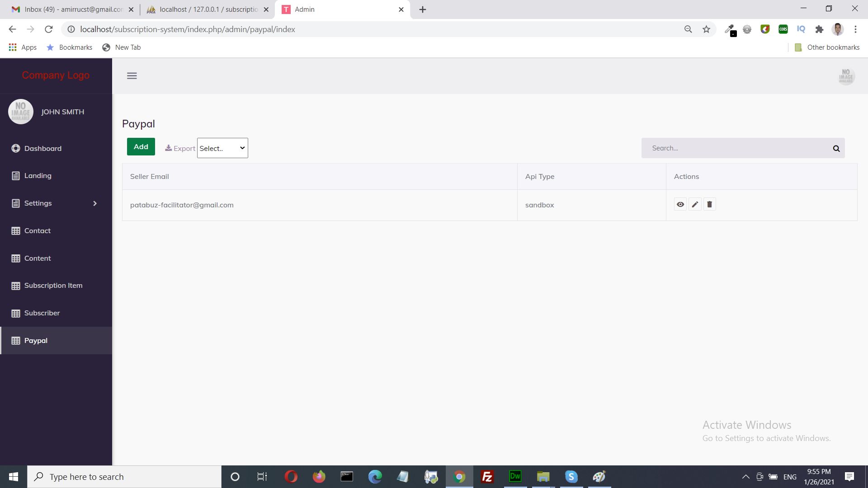Click the green Add button
The image size is (868, 488).
click(x=141, y=146)
